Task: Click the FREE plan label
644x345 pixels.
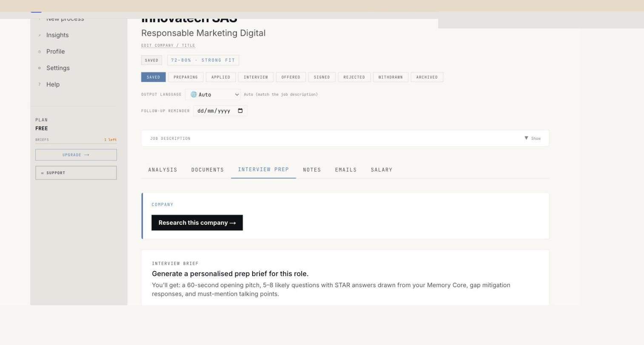Action: 42,128
